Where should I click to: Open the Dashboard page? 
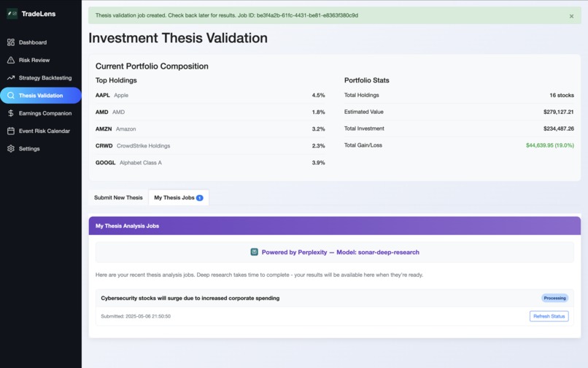point(41,42)
